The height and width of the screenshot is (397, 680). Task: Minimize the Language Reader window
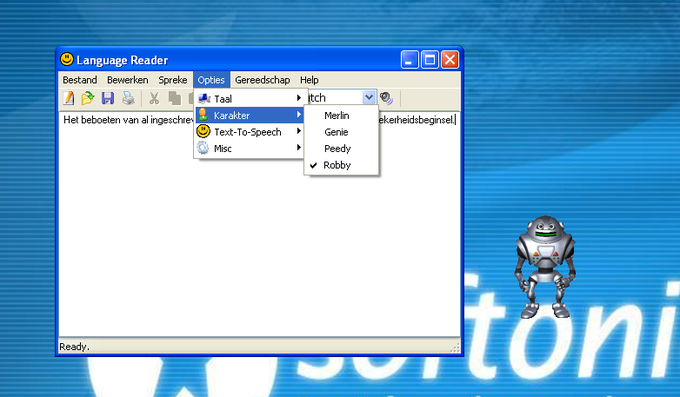click(409, 59)
